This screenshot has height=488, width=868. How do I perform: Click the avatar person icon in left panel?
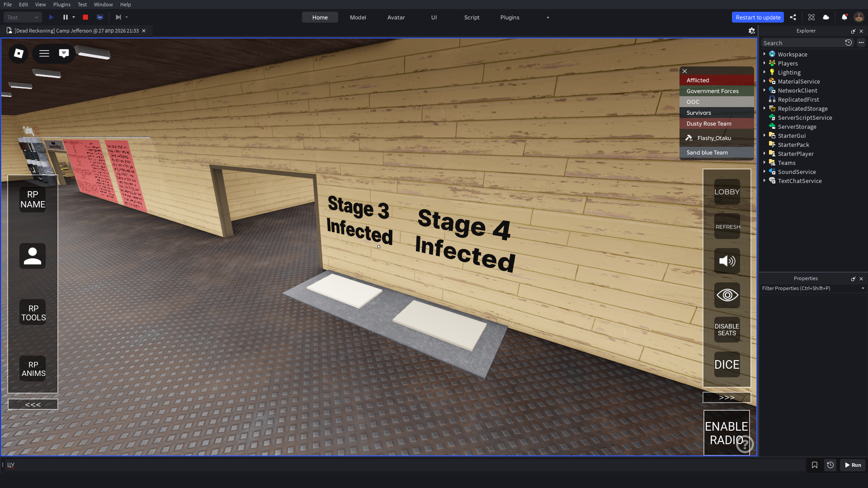(x=33, y=256)
